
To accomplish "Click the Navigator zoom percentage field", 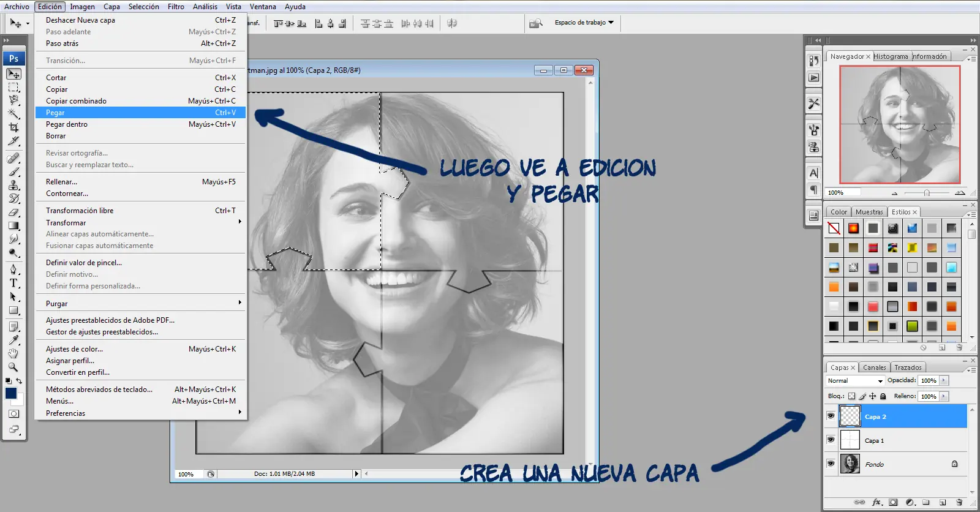I will point(843,192).
